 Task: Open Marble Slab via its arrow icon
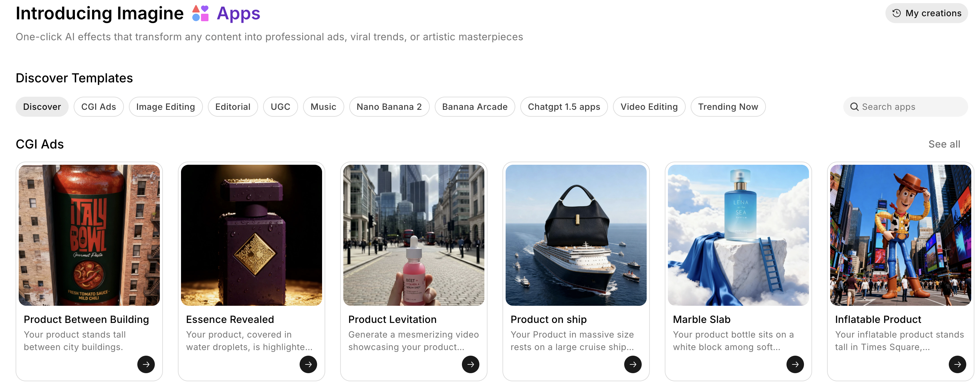[795, 364]
